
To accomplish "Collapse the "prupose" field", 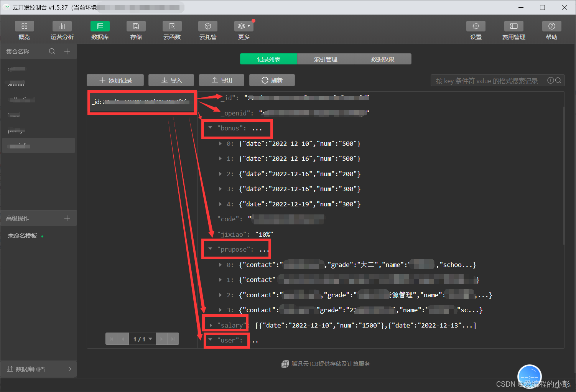I will pyautogui.click(x=210, y=249).
